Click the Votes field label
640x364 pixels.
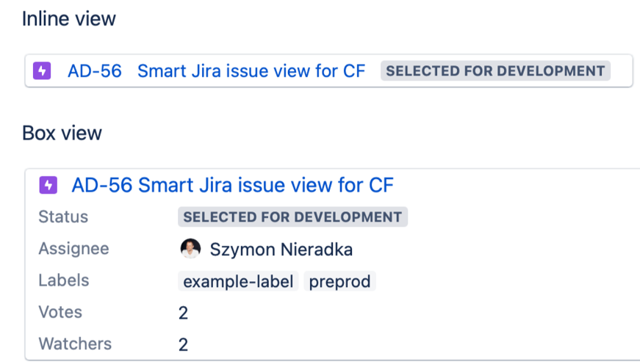(x=60, y=312)
